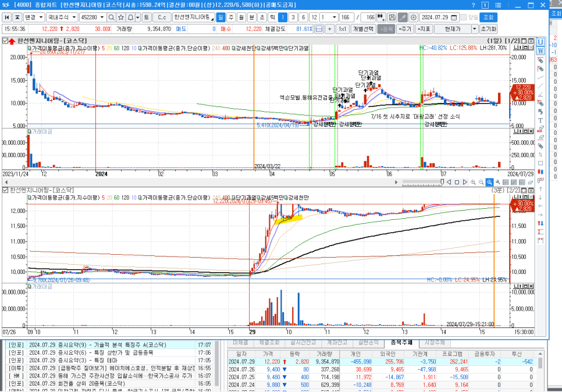Click the 초기화 reset button
562x392 pixels.
[x=489, y=28]
